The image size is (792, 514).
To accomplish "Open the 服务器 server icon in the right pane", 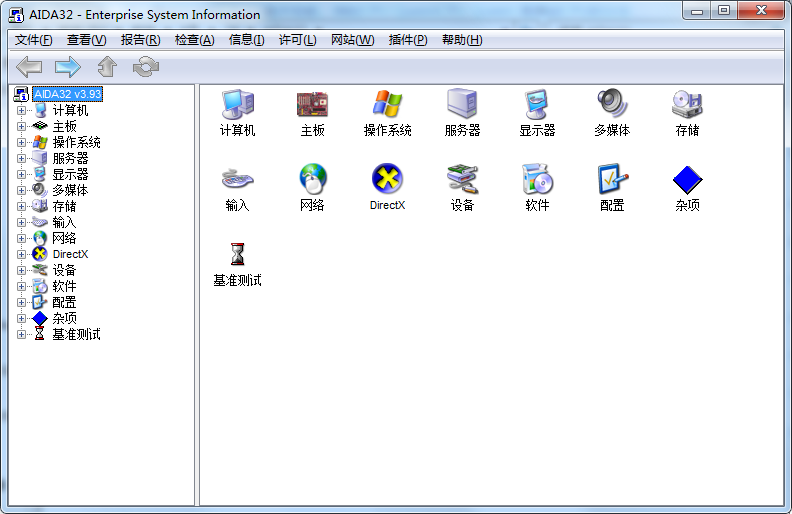I will point(462,105).
